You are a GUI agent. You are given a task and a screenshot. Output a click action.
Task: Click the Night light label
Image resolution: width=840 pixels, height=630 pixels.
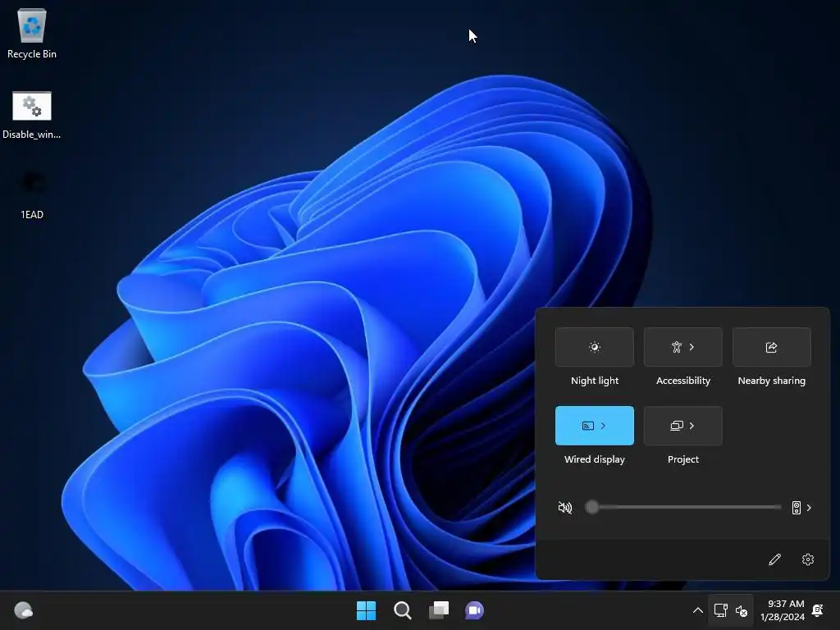[x=595, y=381]
